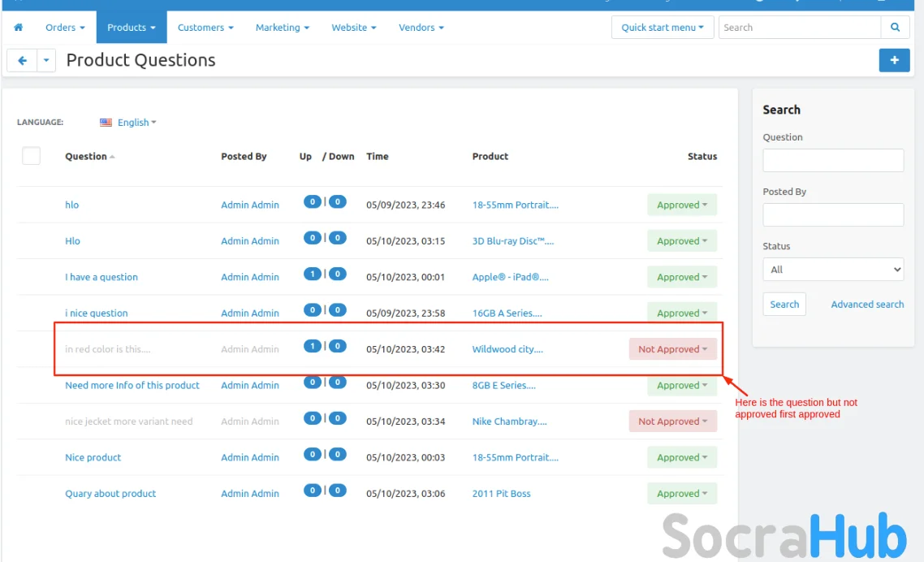Open the Status 'All' dropdown in search panel

tap(833, 270)
